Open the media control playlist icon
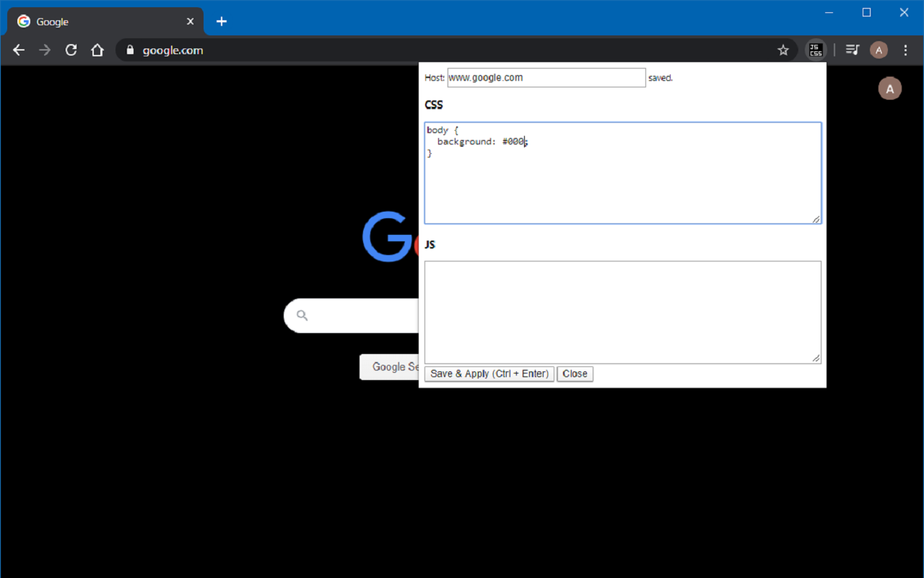924x578 pixels. click(853, 50)
